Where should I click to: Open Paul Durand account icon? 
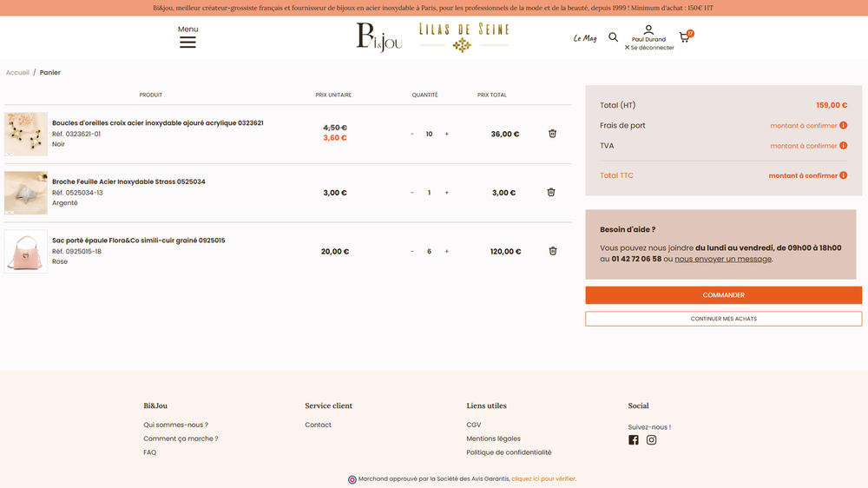tap(648, 31)
